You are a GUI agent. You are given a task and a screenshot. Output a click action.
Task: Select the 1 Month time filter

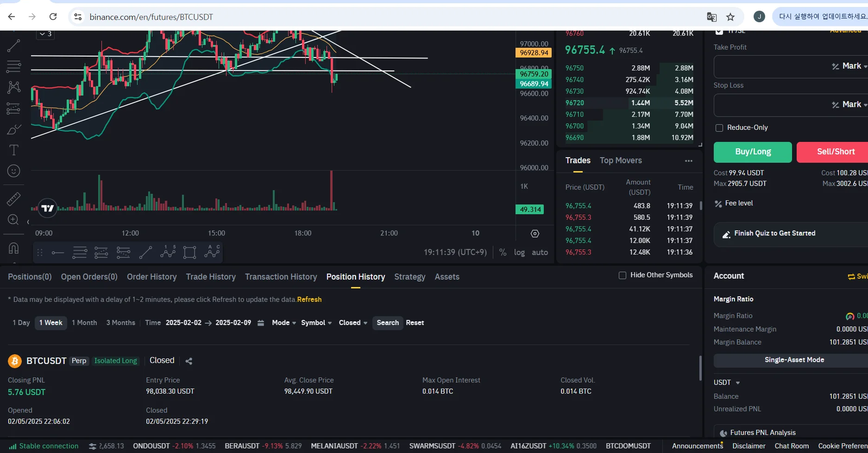click(84, 323)
